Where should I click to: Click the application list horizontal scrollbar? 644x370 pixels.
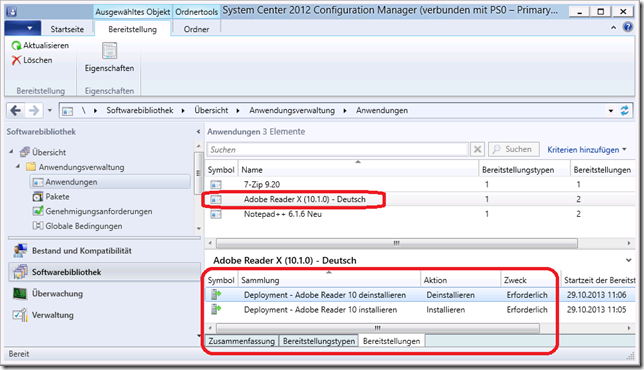(x=397, y=243)
